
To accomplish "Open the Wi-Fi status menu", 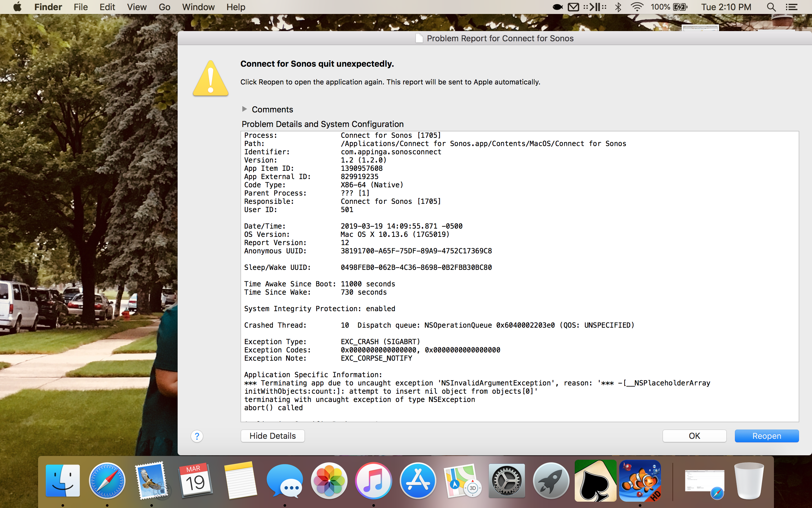I will 637,7.
